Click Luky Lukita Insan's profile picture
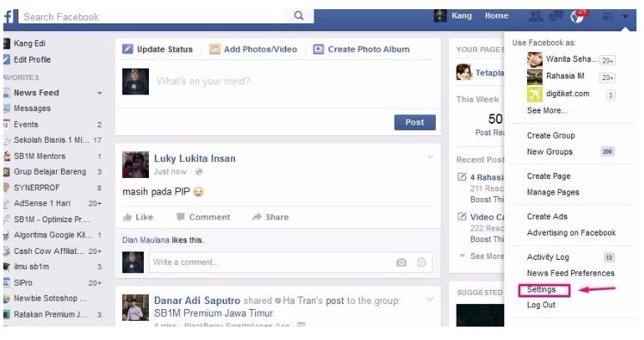Image resolution: width=644 pixels, height=340 pixels. pos(135,165)
